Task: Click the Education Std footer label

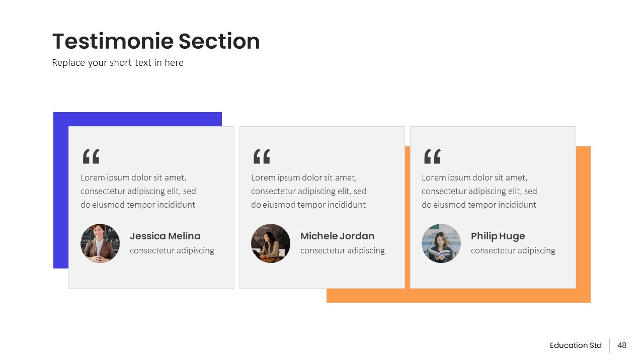Action: [x=576, y=345]
